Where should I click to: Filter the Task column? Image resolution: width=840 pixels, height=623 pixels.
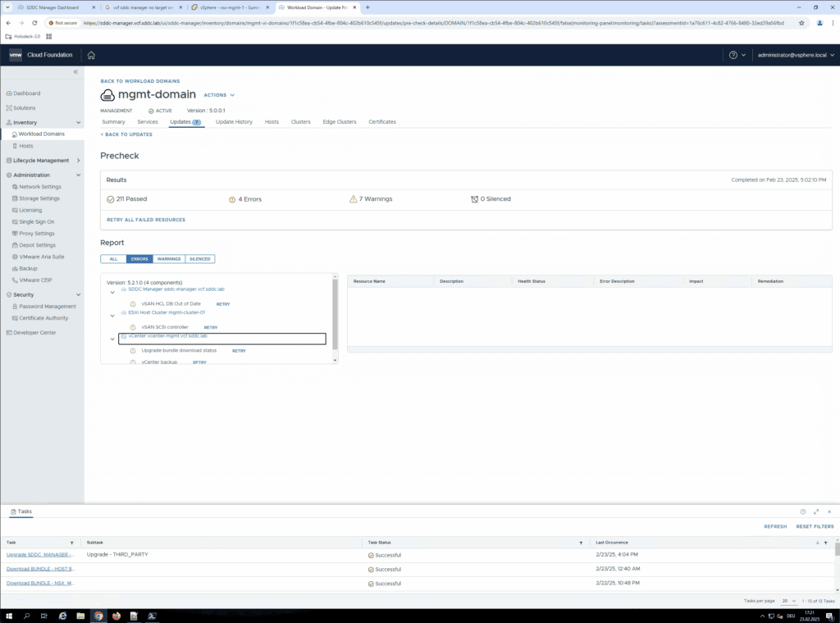pos(72,543)
